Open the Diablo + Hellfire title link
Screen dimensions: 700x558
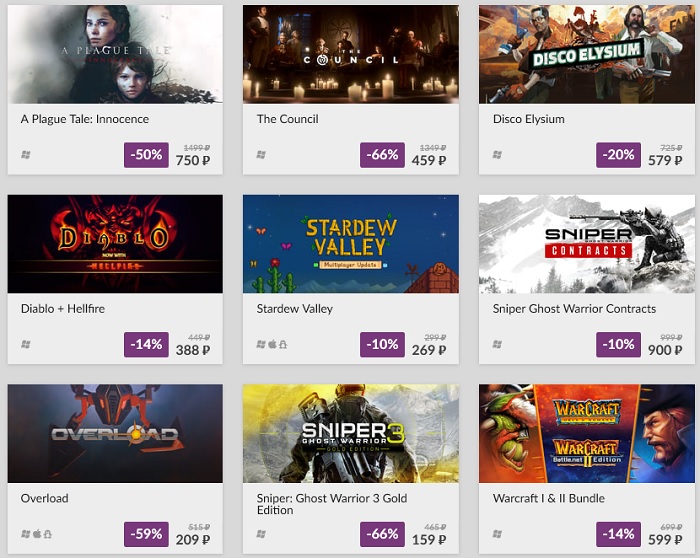[63, 308]
